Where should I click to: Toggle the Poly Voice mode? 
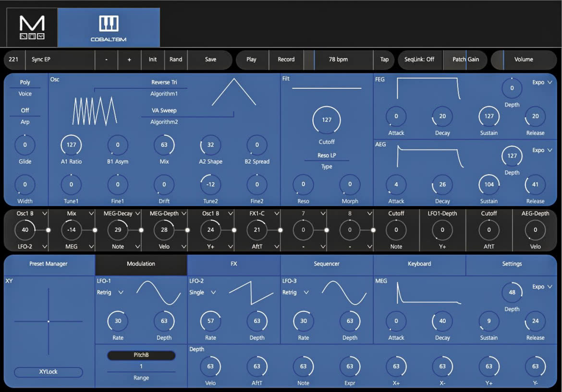pos(25,87)
